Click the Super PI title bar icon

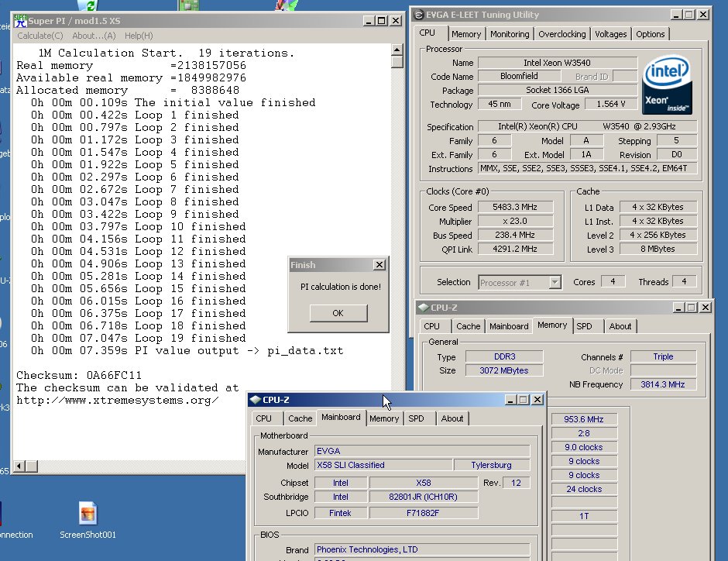coord(20,21)
